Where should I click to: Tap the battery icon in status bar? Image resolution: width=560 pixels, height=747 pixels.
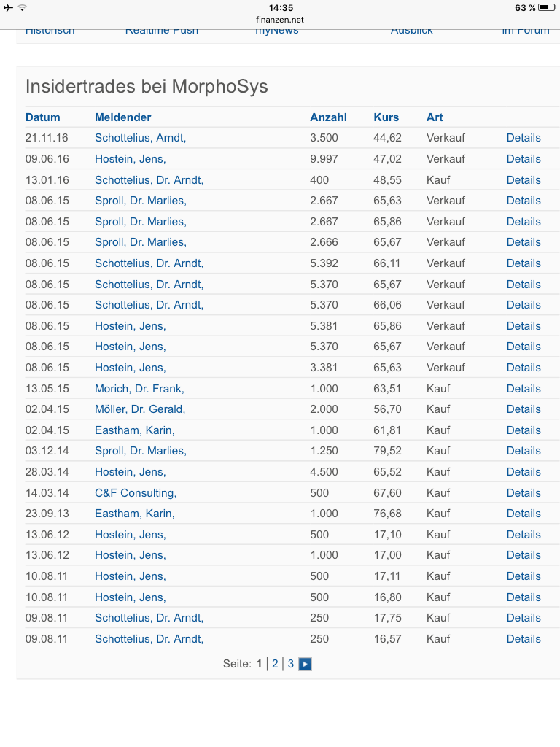click(547, 7)
